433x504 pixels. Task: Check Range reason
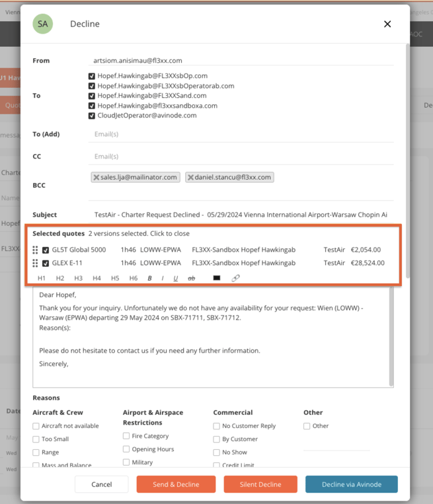click(x=36, y=452)
